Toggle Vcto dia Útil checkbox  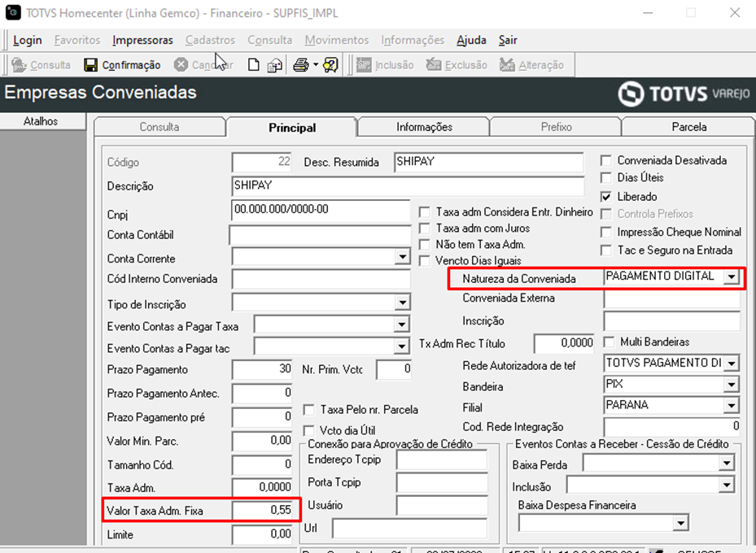pyautogui.click(x=308, y=430)
